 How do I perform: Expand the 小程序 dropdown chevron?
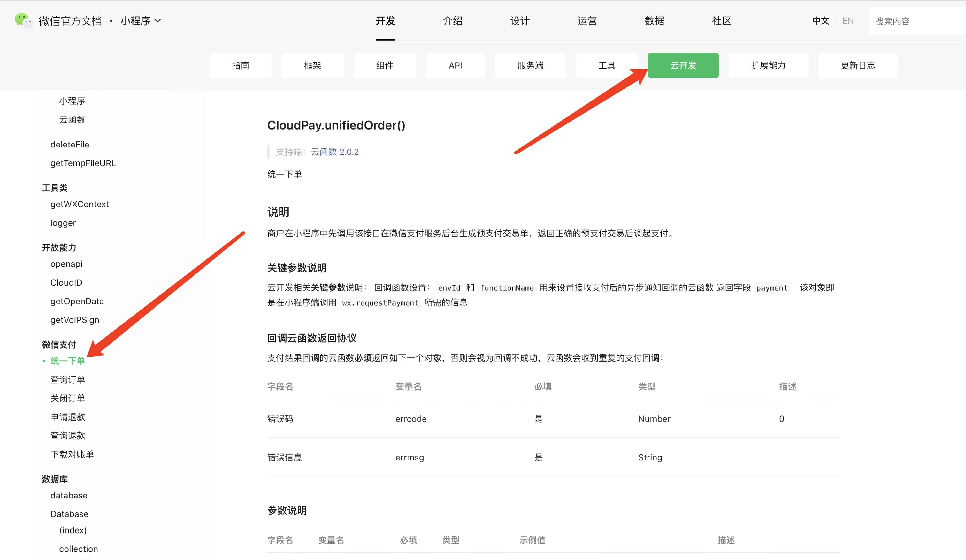[x=157, y=21]
